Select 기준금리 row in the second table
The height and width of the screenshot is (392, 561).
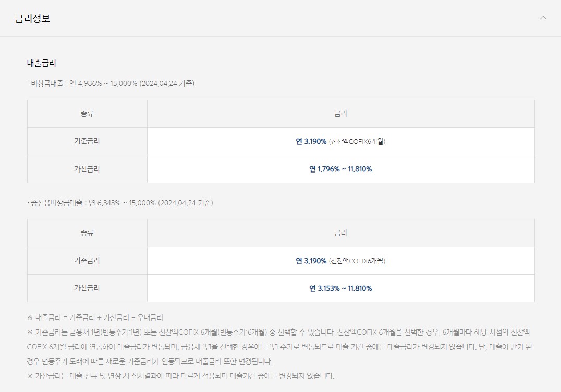87,261
